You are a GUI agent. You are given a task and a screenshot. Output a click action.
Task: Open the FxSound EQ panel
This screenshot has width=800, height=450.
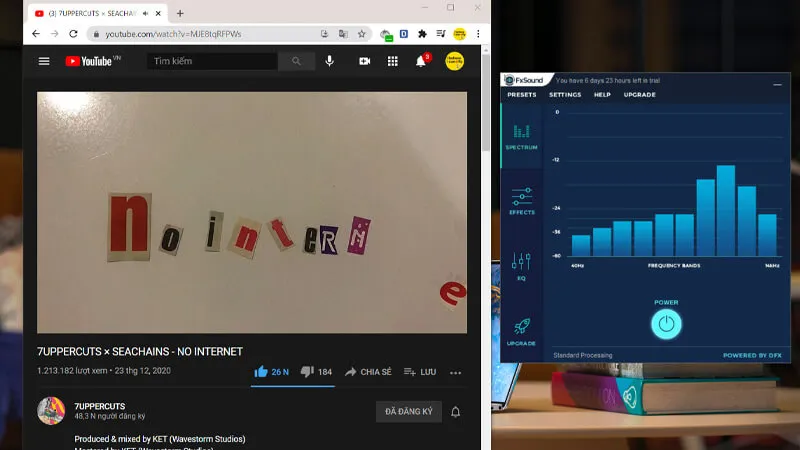[521, 266]
